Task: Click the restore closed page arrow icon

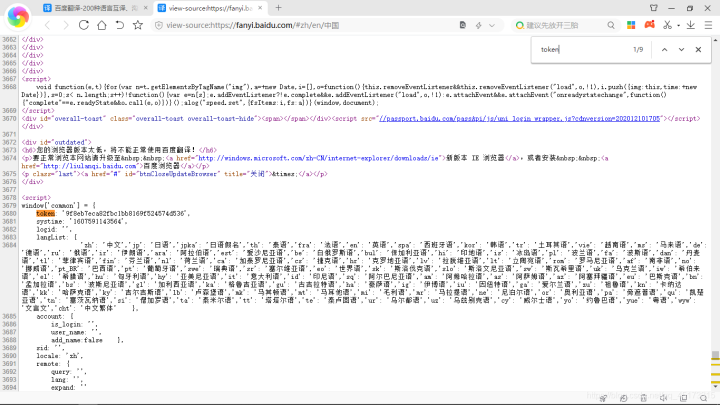Action: click(x=119, y=25)
